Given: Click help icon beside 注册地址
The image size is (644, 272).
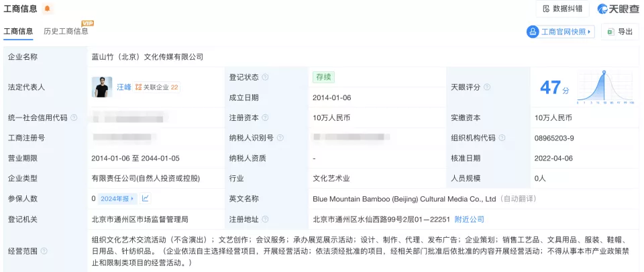Looking at the screenshot, I should tap(265, 220).
